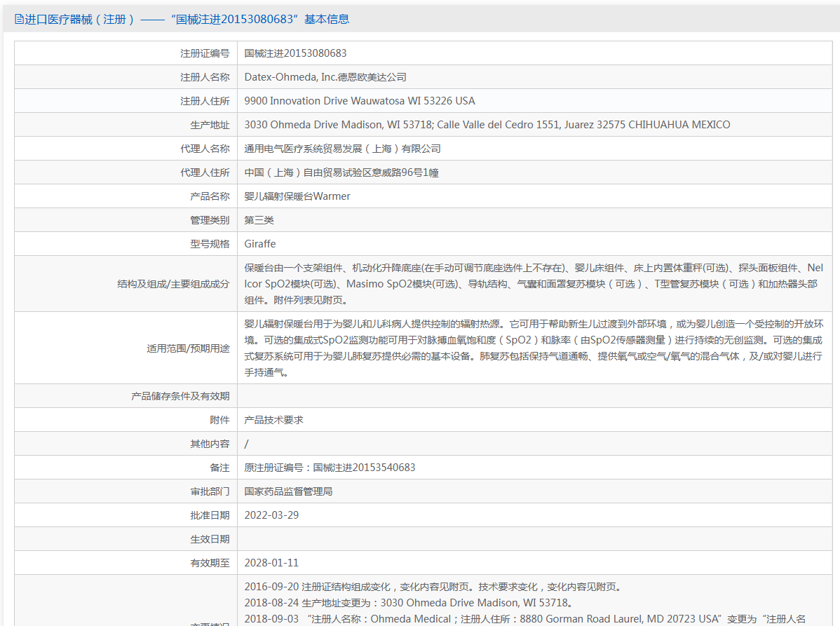
Task: Select address 9900 Innovation Drive Wauwatosa
Action: click(x=360, y=101)
